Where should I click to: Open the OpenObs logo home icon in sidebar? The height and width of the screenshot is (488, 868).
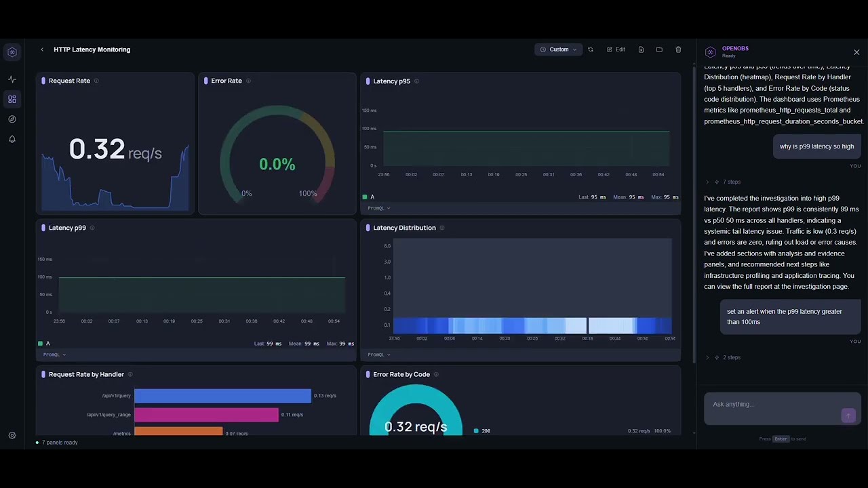12,52
